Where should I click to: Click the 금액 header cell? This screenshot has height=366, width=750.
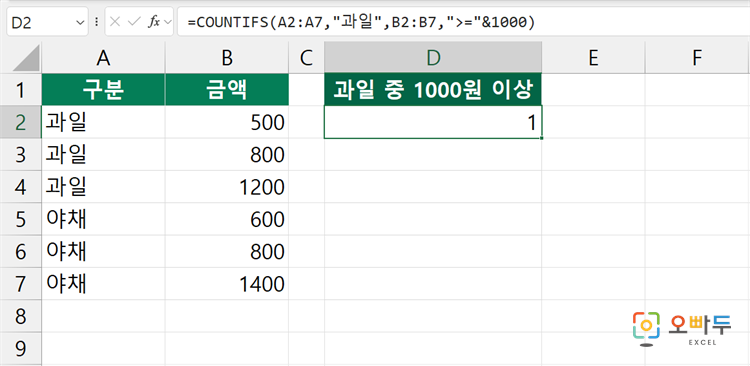click(227, 89)
